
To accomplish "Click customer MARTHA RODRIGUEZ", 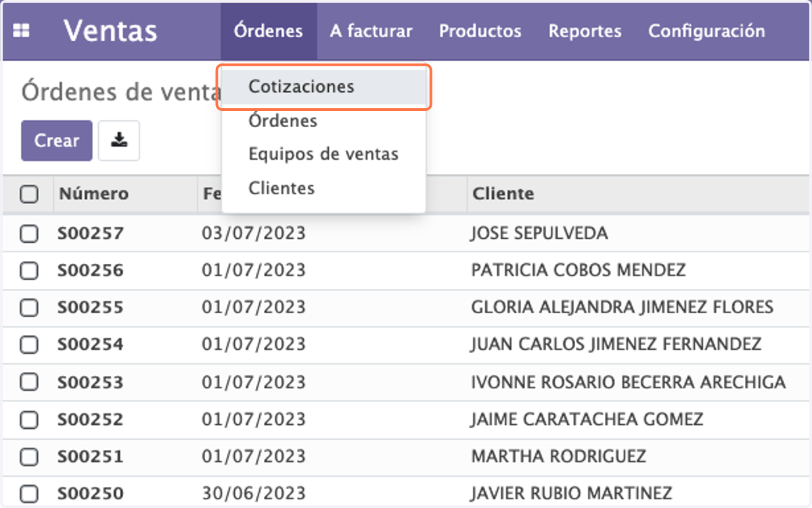I will tap(559, 457).
